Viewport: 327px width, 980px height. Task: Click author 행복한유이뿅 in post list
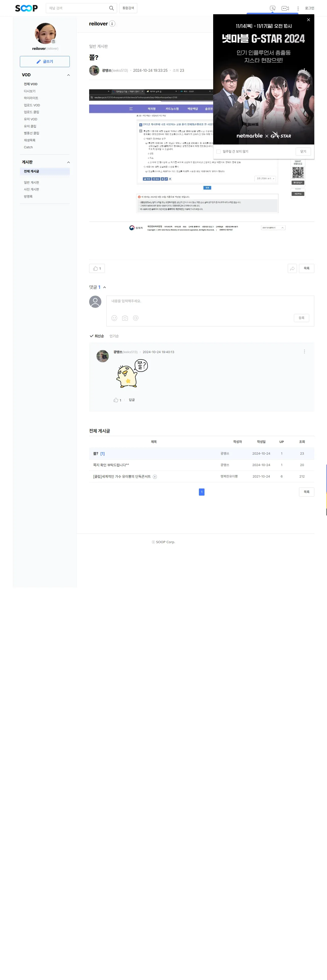click(x=229, y=477)
